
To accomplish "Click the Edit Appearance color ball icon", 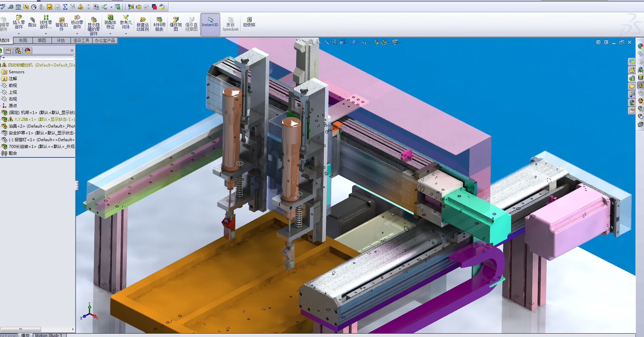I will [376, 42].
